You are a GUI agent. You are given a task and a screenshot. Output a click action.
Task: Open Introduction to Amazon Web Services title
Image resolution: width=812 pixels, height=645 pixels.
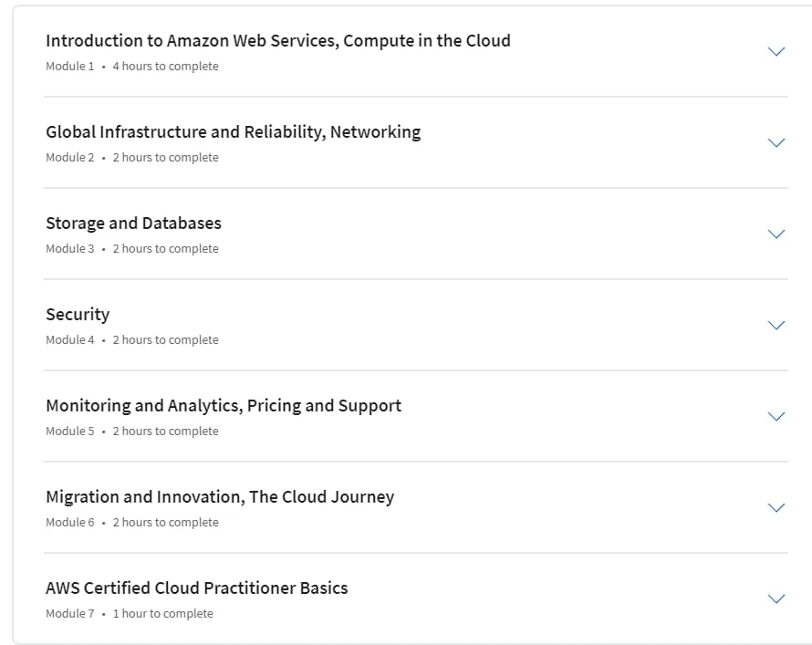(278, 40)
